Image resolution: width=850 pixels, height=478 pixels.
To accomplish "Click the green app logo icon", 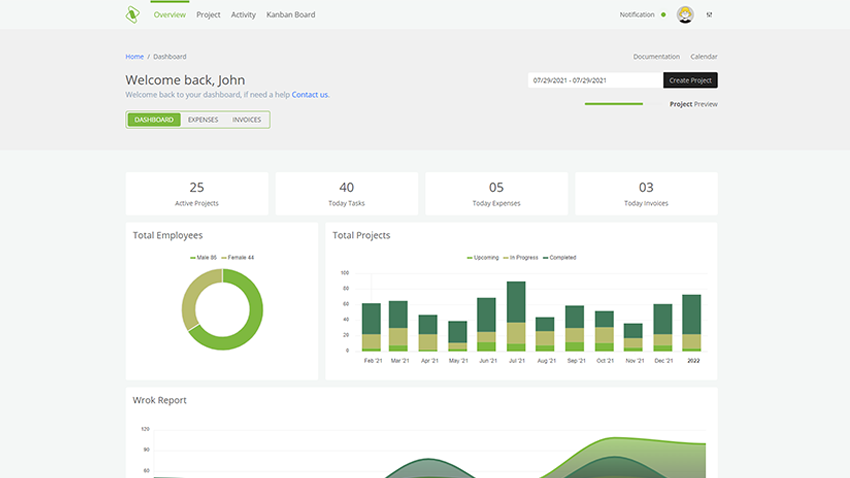I will pos(132,15).
